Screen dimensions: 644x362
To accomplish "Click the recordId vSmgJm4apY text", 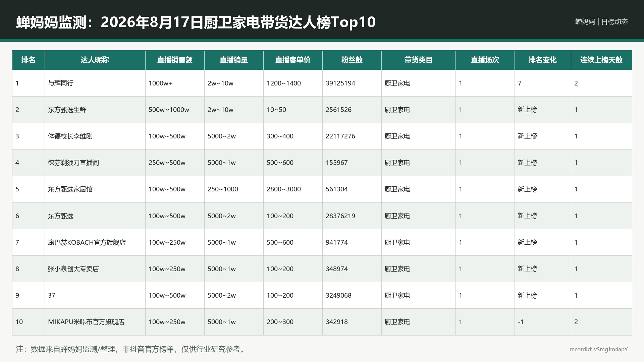I will 598,349.
